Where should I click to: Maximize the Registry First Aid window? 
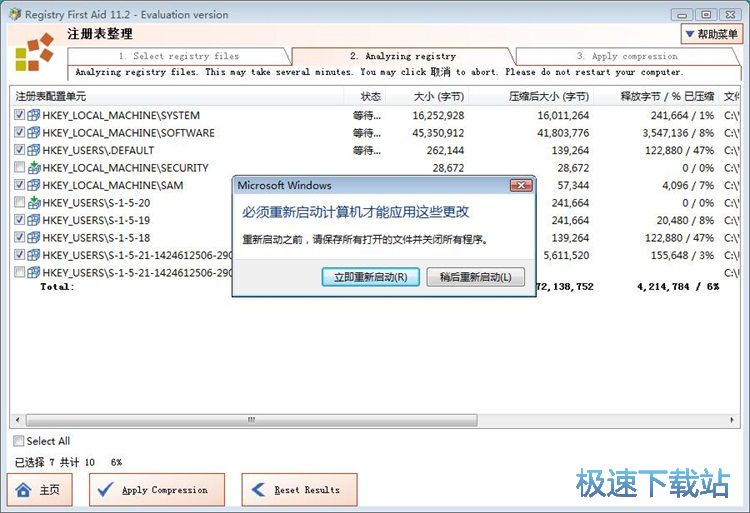[706, 14]
